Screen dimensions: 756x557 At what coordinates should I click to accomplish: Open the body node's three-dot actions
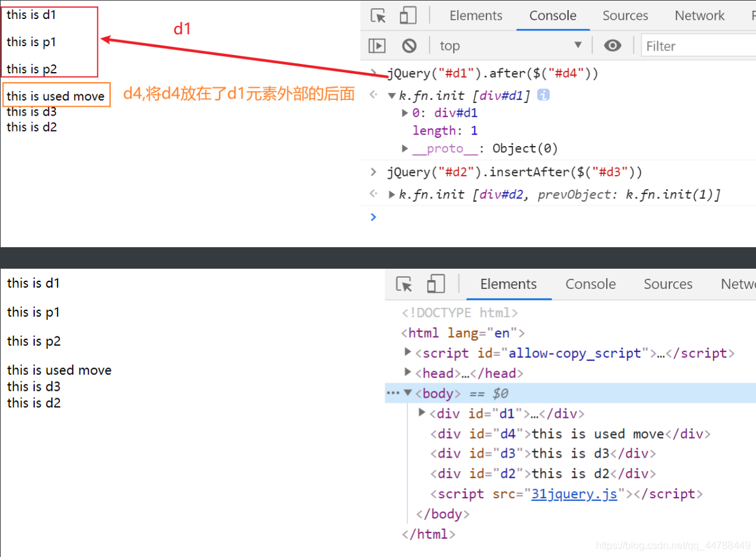[393, 393]
